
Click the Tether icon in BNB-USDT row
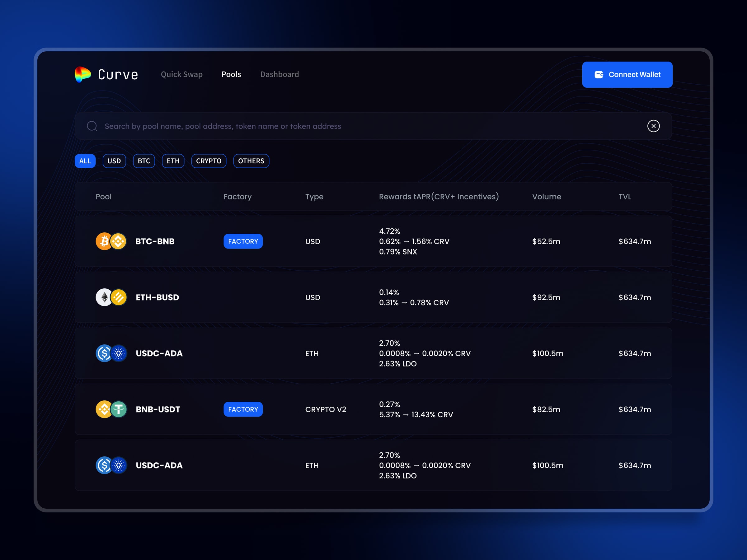[x=119, y=409]
